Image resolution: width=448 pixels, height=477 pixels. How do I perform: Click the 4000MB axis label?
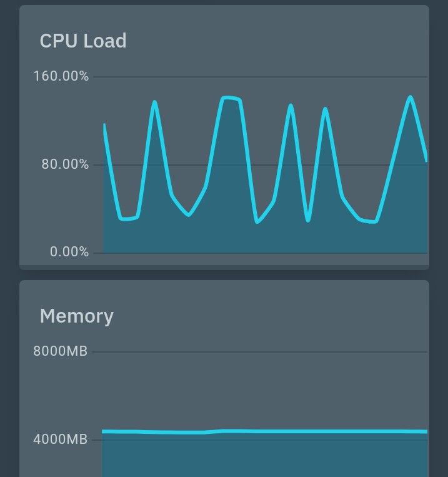tap(60, 439)
